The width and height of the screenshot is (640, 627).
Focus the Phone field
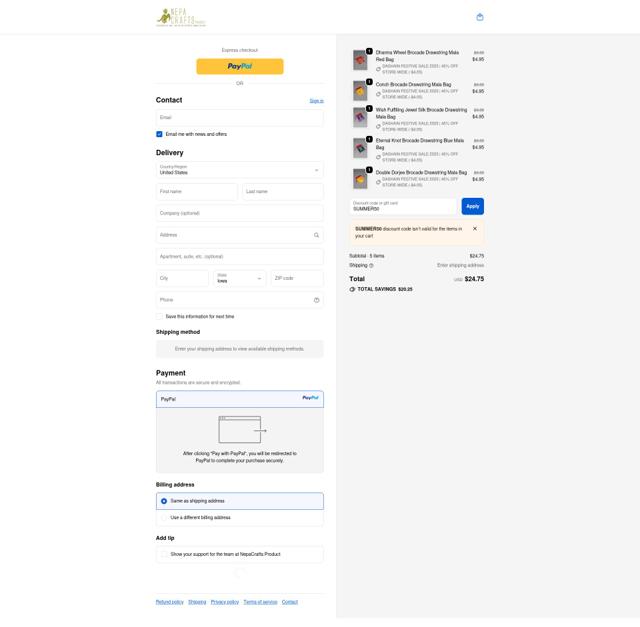(240, 300)
